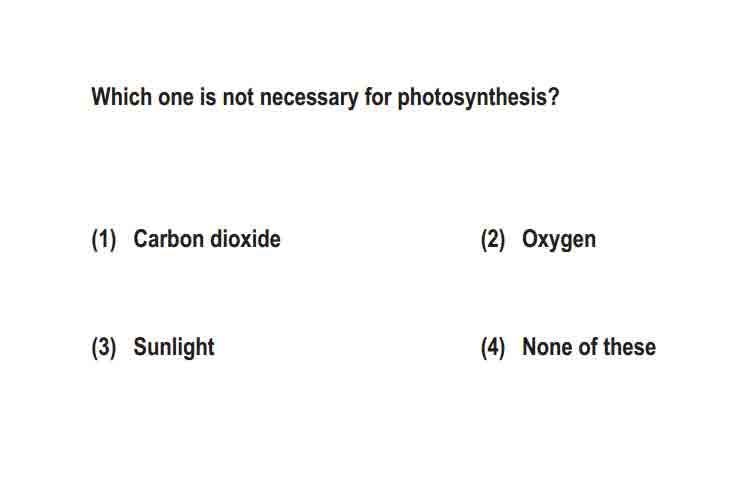This screenshot has height=500, width=750.
Task: Click the question mark ending the question
Action: pos(553,97)
